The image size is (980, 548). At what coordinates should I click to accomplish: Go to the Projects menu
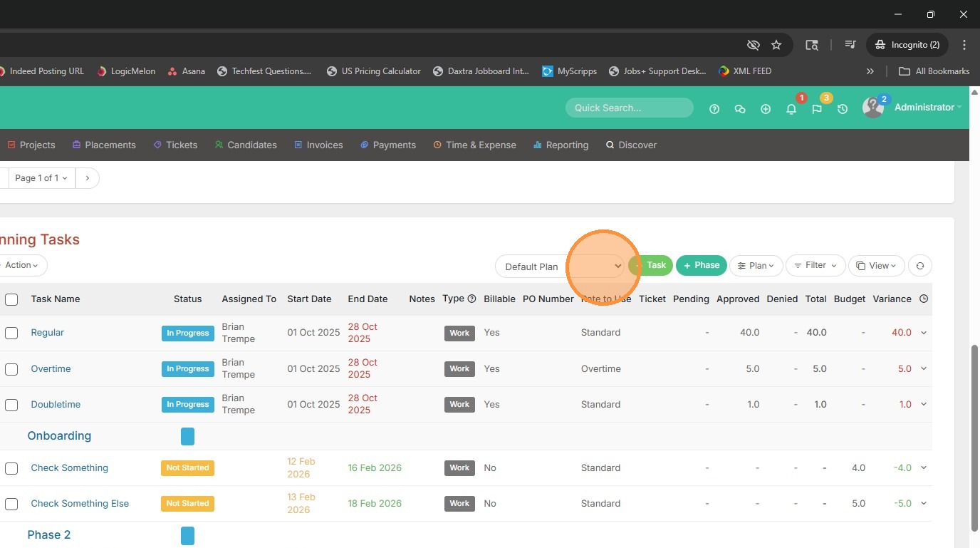point(31,145)
